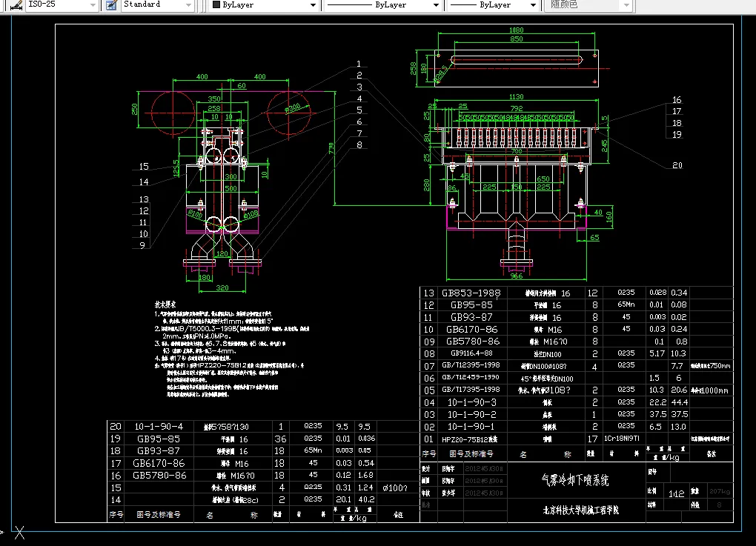The image size is (756, 546).
Task: Click GB93-87 in row 11
Action: (x=471, y=317)
